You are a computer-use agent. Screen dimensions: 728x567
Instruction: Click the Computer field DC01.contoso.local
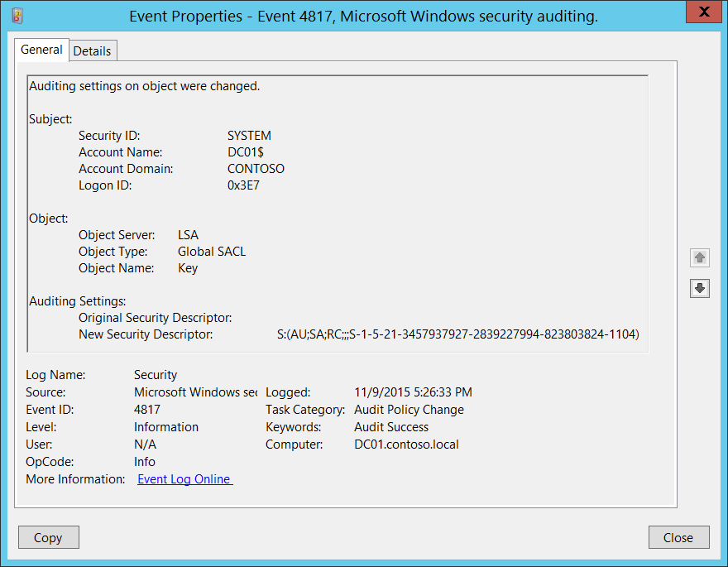[406, 444]
